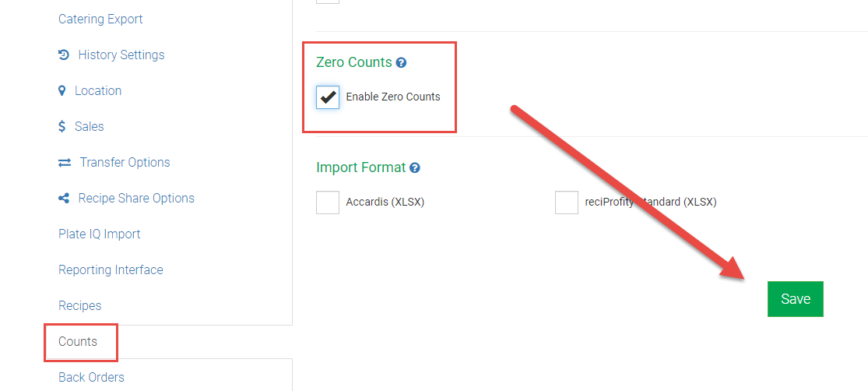This screenshot has width=868, height=391.
Task: Open the Zero Counts help icon
Action: (x=401, y=62)
